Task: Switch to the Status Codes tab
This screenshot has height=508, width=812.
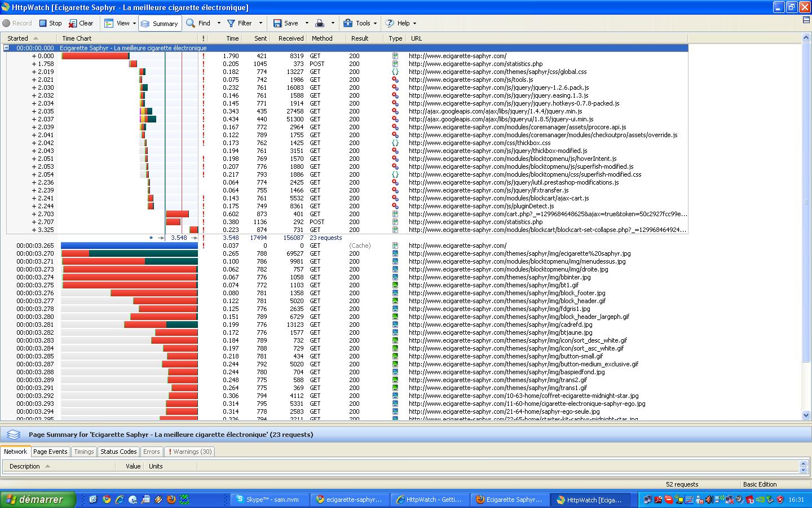Action: (x=118, y=452)
